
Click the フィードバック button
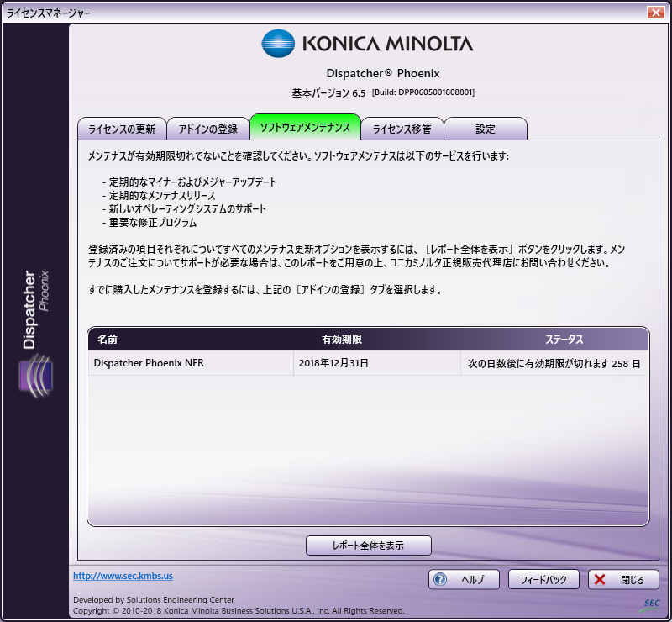pyautogui.click(x=543, y=579)
